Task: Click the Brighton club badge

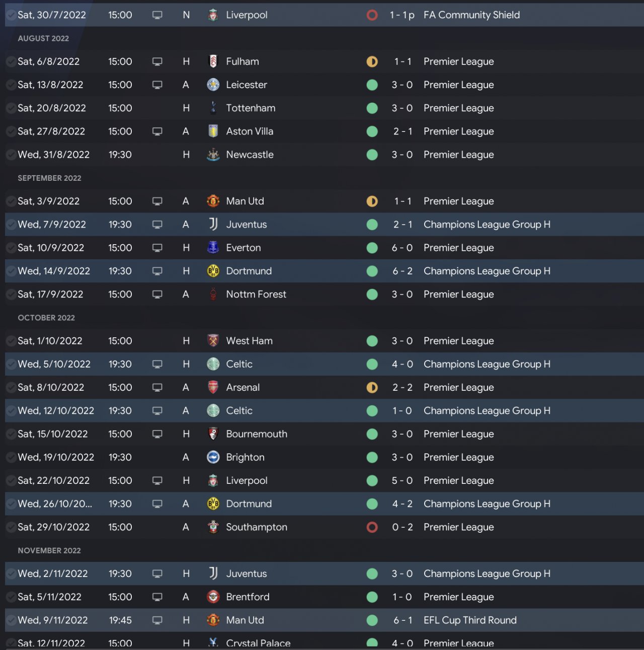Action: tap(213, 457)
